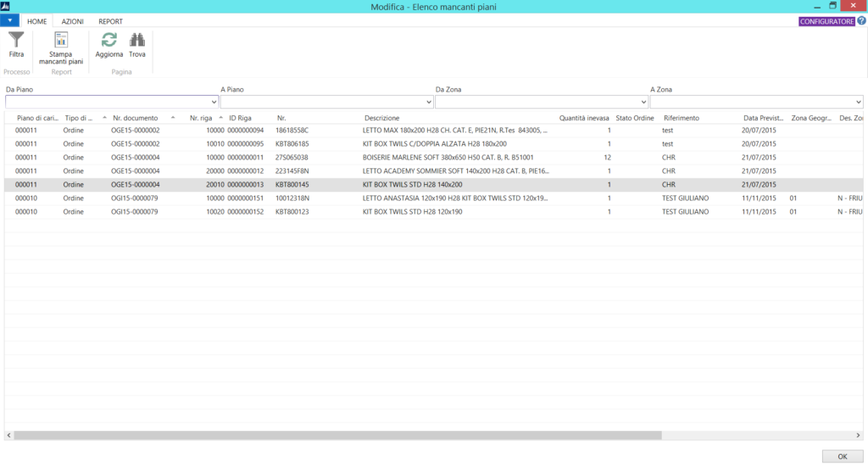Select BOISERIE MARLENE SOFT 380x650 row

point(433,157)
